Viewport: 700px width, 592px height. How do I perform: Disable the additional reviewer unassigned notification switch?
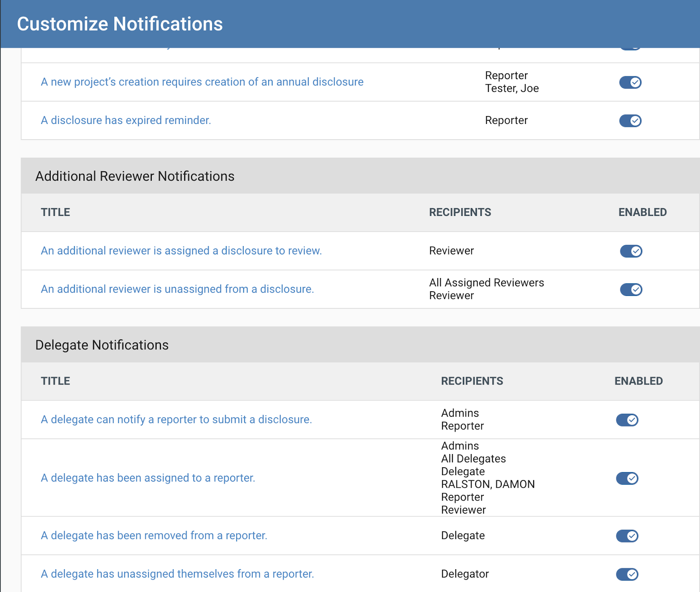pyautogui.click(x=631, y=290)
